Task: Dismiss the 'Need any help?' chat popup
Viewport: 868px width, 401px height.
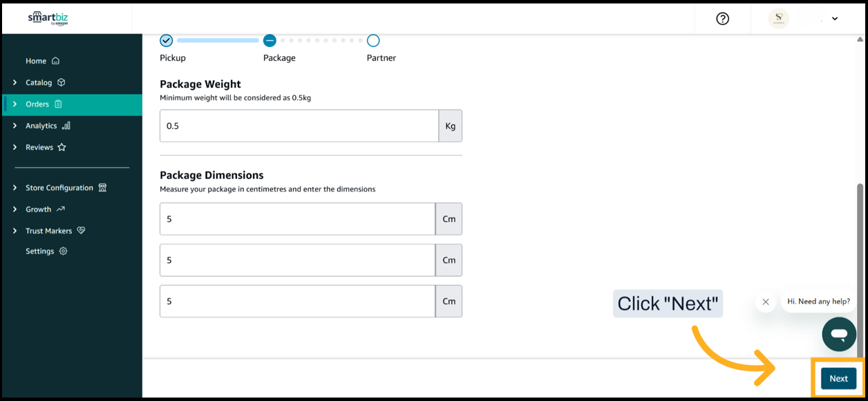Action: tap(765, 302)
